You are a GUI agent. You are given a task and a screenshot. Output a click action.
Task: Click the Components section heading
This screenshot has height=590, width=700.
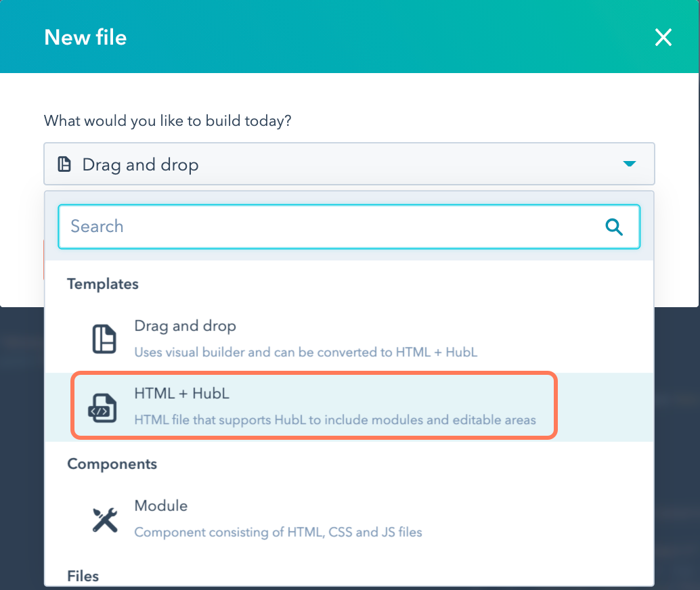pyautogui.click(x=112, y=463)
